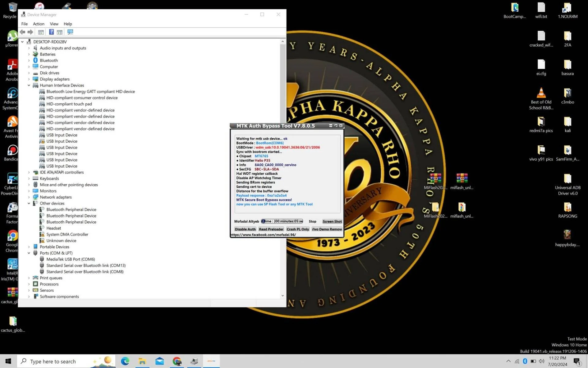
Task: Expand the Keyboards category
Action: (x=29, y=178)
